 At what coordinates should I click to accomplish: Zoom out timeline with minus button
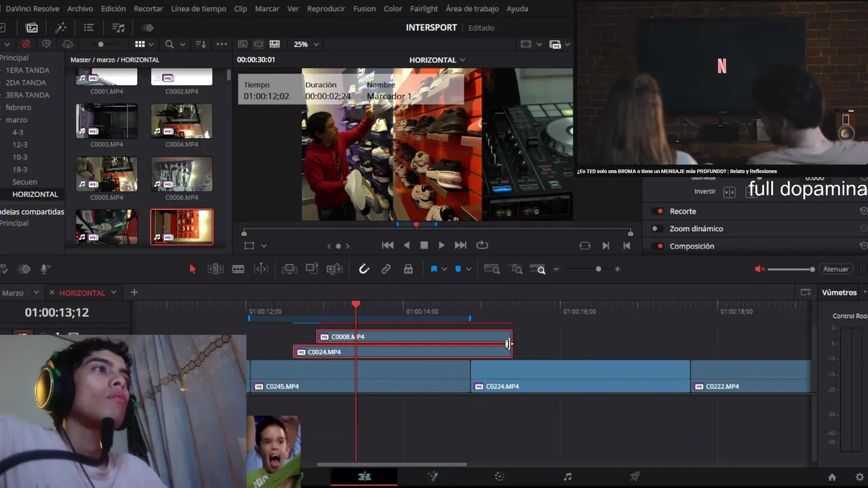pos(556,269)
